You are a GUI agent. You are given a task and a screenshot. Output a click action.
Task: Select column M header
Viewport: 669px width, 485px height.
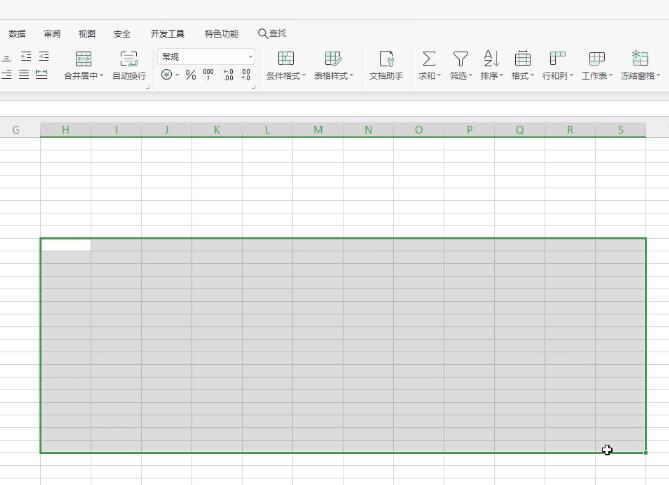[318, 130]
